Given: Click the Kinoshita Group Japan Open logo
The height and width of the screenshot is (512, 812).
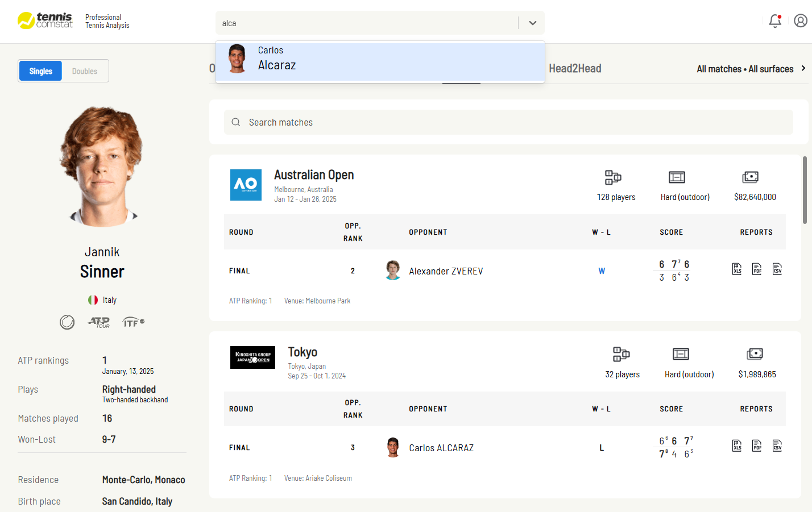Looking at the screenshot, I should tap(252, 357).
